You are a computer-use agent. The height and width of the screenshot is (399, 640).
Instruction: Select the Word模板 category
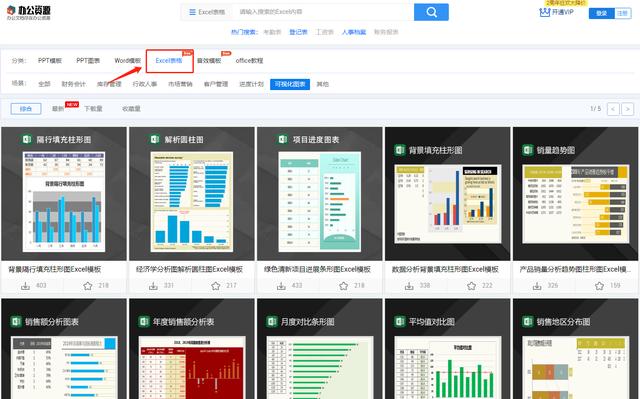click(127, 60)
